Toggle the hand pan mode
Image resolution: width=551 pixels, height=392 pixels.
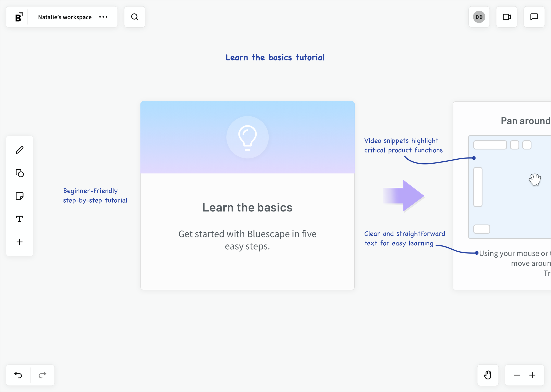click(x=488, y=375)
